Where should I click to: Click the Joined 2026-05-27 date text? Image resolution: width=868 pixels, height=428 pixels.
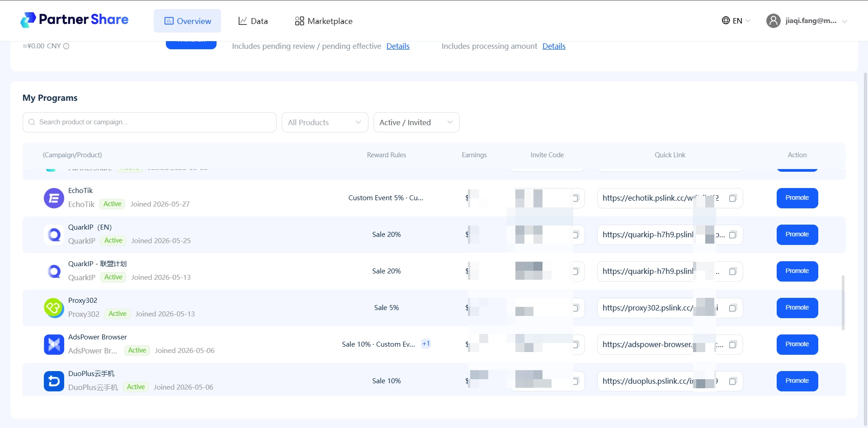coord(160,204)
